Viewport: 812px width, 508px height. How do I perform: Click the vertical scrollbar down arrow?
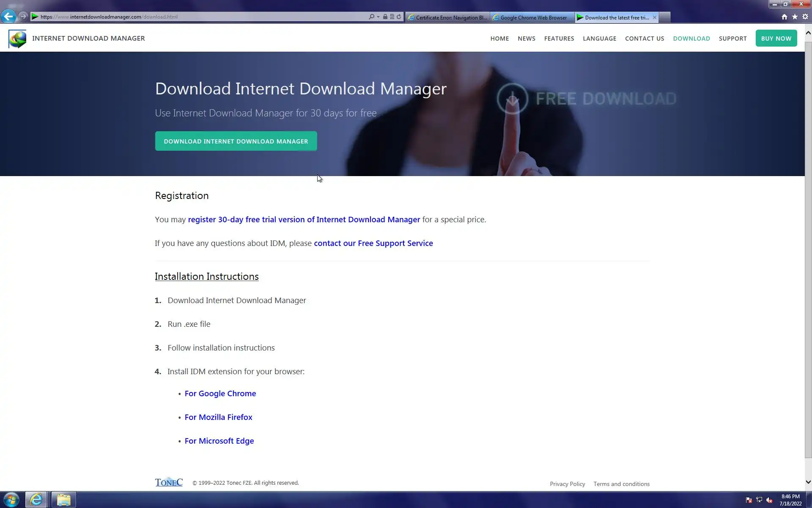(x=808, y=482)
